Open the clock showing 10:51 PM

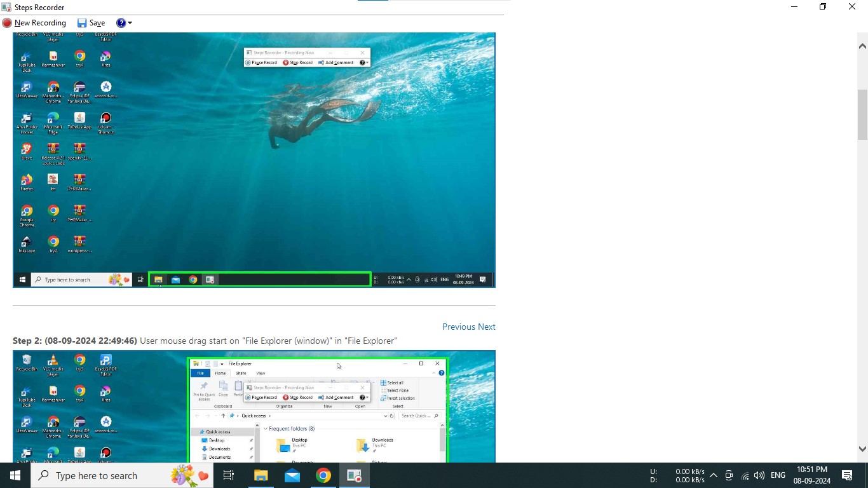[812, 475]
